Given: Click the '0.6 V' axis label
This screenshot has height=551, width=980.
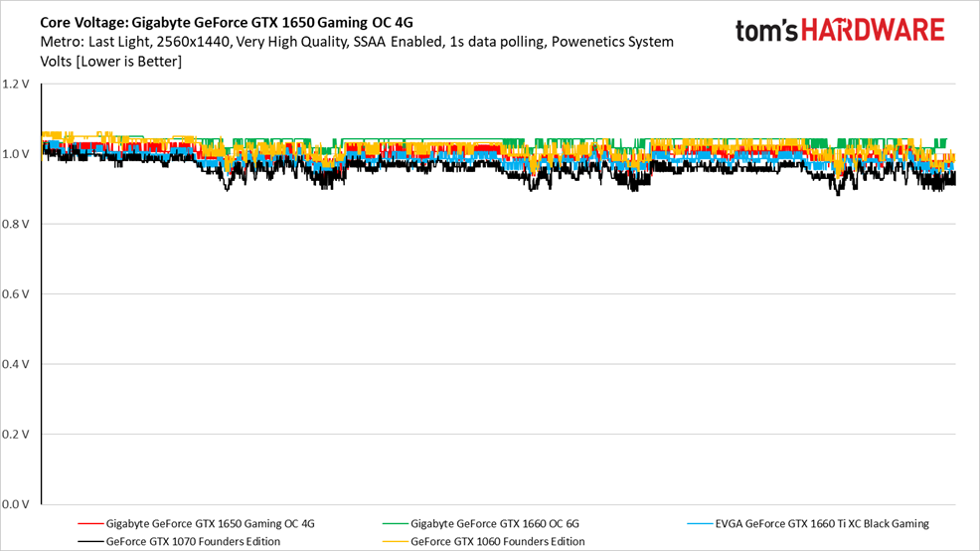Looking at the screenshot, I should click(15, 294).
